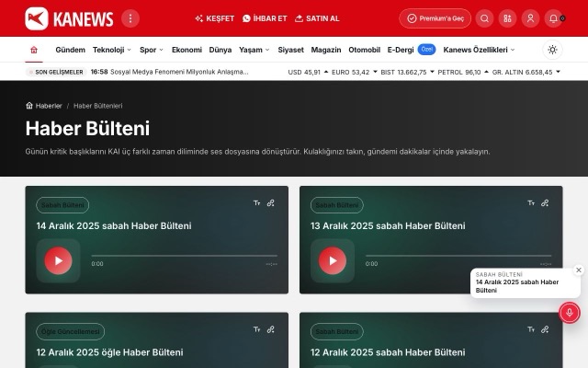588x368 pixels.
Task: Open the Dünya menu item
Action: pyautogui.click(x=220, y=50)
